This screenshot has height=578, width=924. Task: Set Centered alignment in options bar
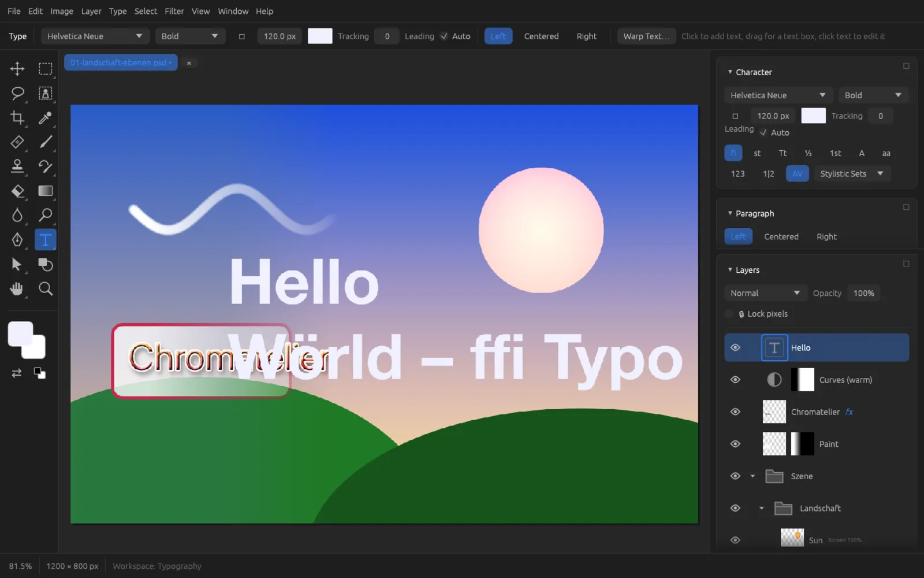(541, 36)
